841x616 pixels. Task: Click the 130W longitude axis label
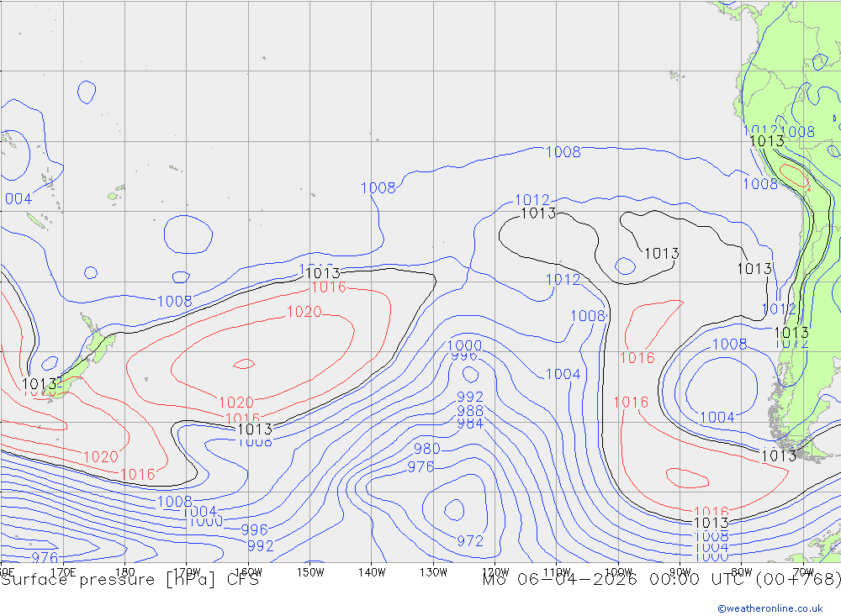point(433,572)
